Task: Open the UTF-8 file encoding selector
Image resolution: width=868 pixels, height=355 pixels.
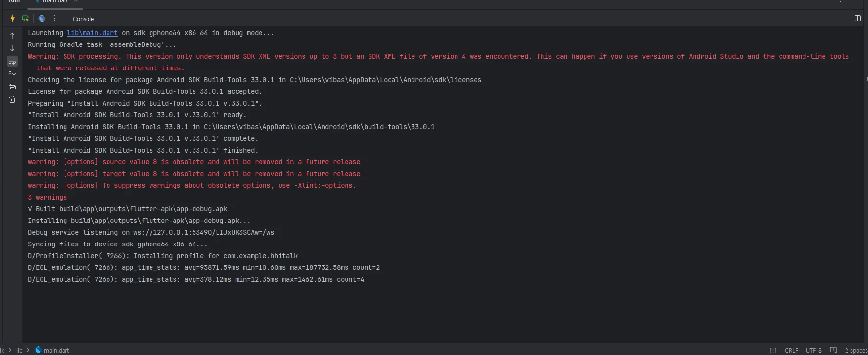Action: click(814, 350)
